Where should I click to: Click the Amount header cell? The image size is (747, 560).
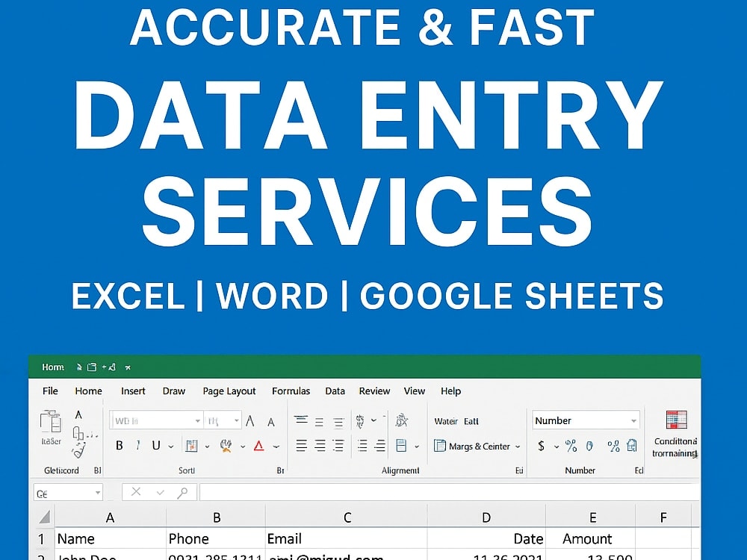click(591, 538)
